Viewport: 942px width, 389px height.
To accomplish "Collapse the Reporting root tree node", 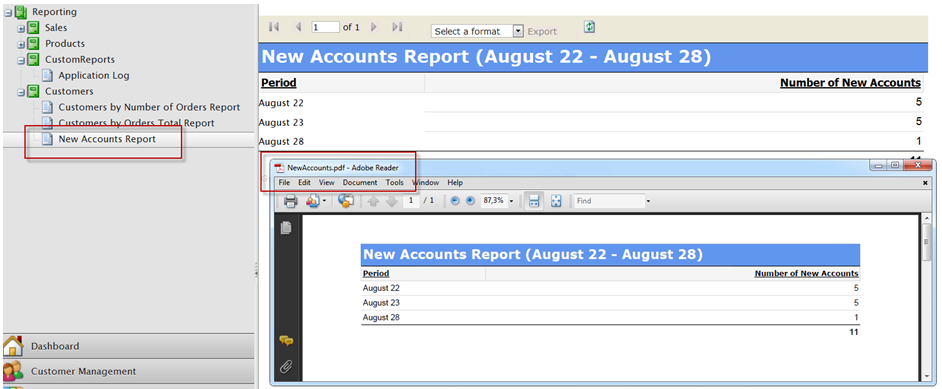I will click(x=8, y=12).
